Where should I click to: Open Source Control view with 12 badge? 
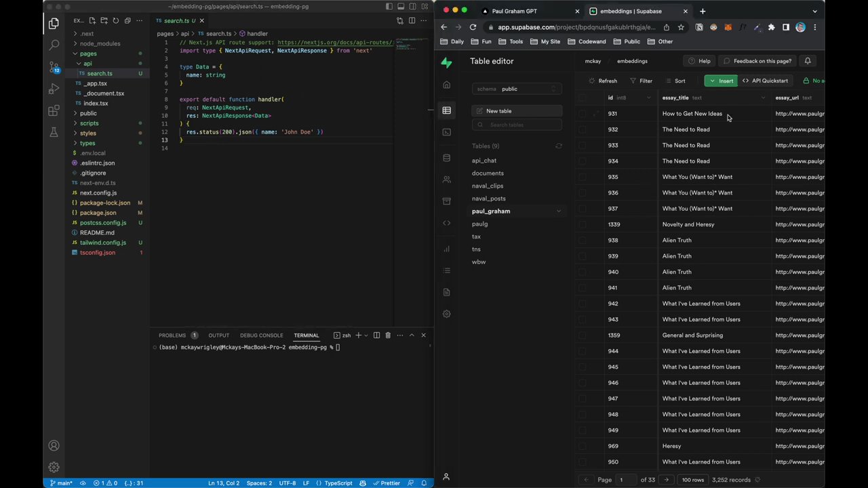pos(54,67)
